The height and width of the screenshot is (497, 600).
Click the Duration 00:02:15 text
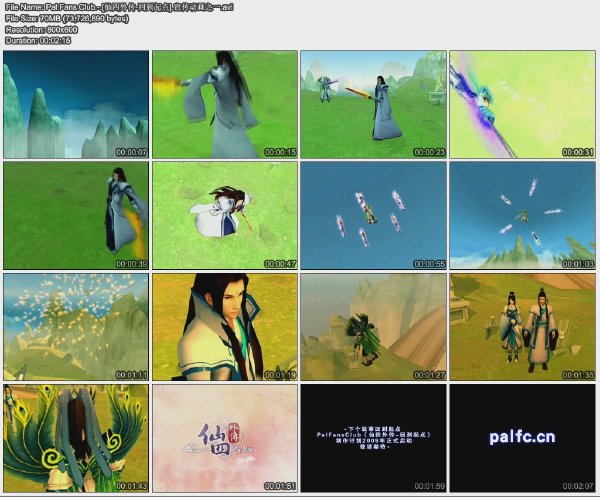[x=38, y=40]
